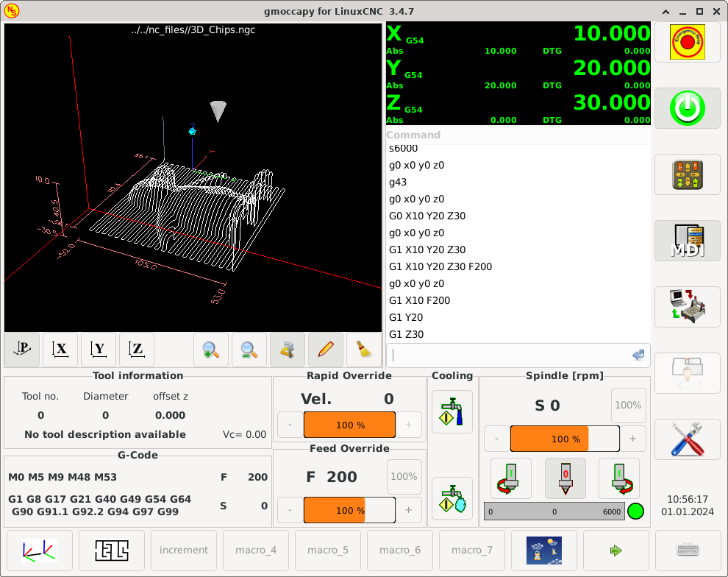728x577 pixels.
Task: Zoom in on the preview
Action: click(211, 350)
